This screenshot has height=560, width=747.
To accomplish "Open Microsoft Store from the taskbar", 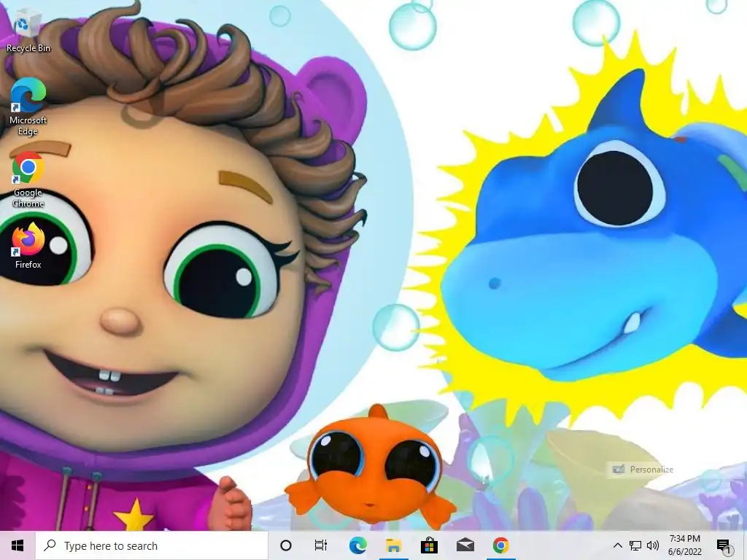I will (x=429, y=545).
